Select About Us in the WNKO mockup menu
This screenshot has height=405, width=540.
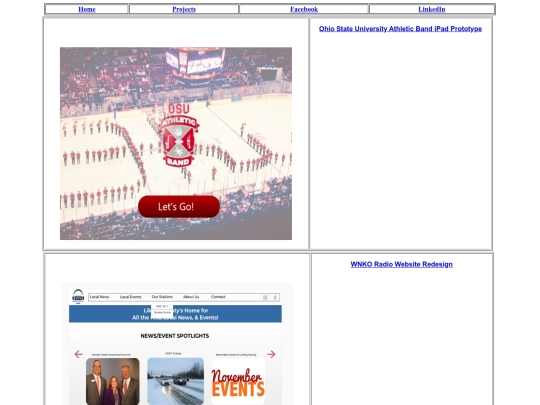(x=191, y=297)
